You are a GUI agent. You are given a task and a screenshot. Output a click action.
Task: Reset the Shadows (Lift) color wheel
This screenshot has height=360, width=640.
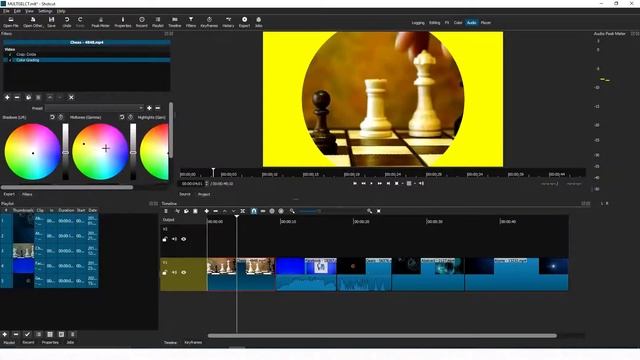(x=52, y=117)
